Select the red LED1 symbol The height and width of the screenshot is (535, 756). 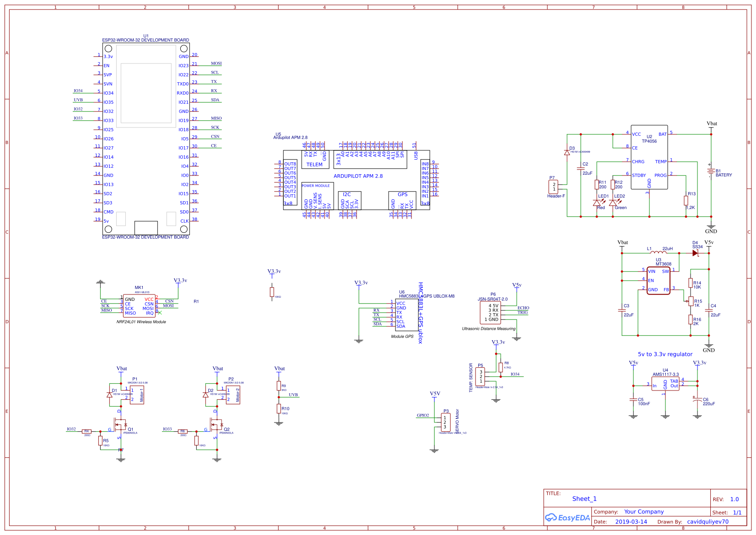coord(597,203)
